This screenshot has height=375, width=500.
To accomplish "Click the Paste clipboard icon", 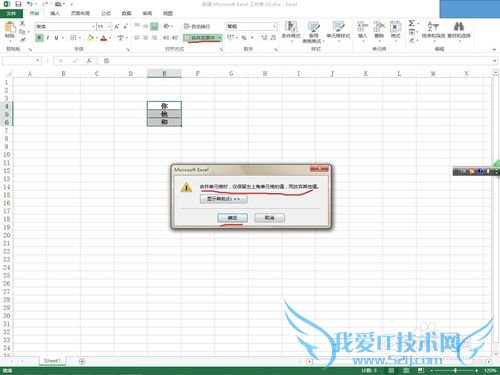I will pos(10,28).
